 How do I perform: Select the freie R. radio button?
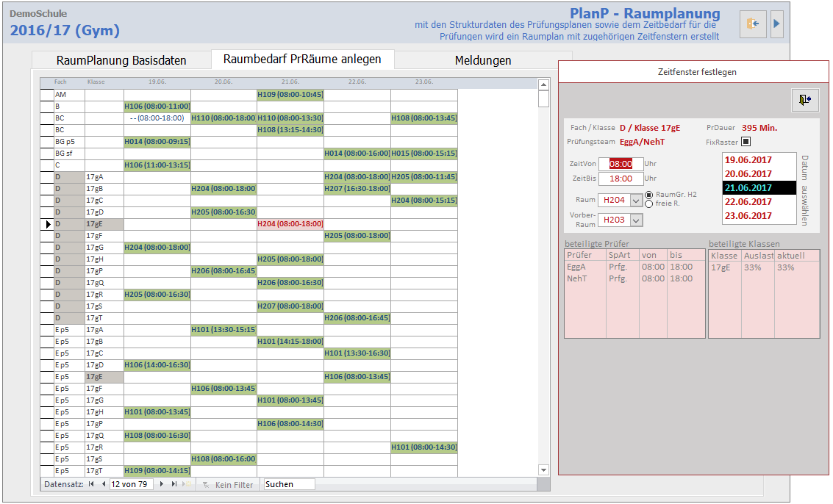[648, 204]
